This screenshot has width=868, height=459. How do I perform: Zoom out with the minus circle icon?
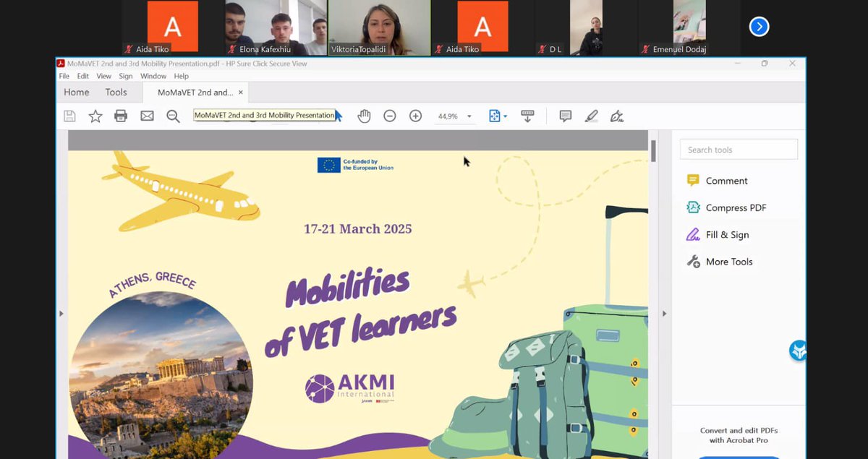(x=390, y=116)
